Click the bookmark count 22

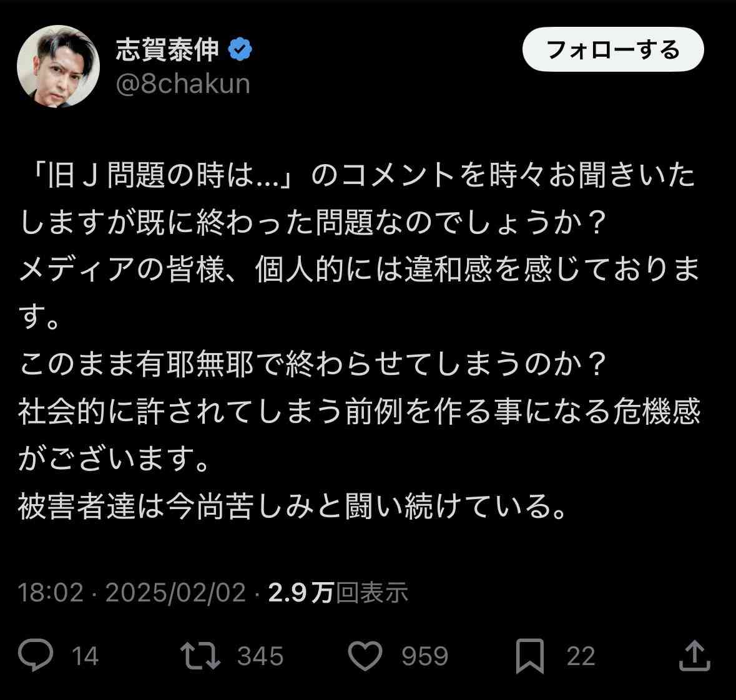[x=581, y=656]
